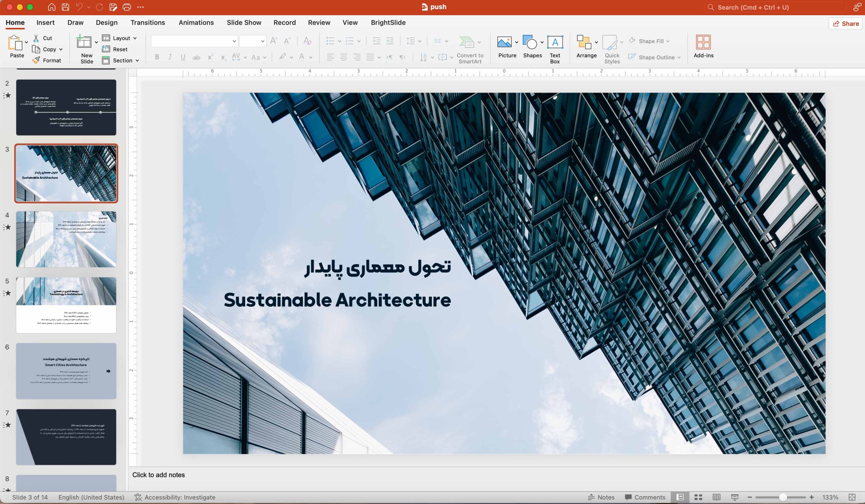Image resolution: width=865 pixels, height=504 pixels.
Task: Switch to Reading View icon
Action: [716, 497]
